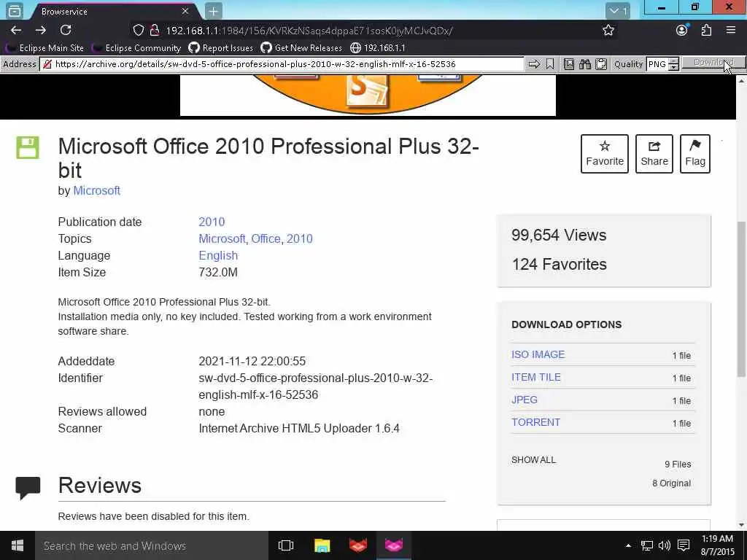The height and width of the screenshot is (560, 747).
Task: Open ITEM TILE download option
Action: pos(536,377)
